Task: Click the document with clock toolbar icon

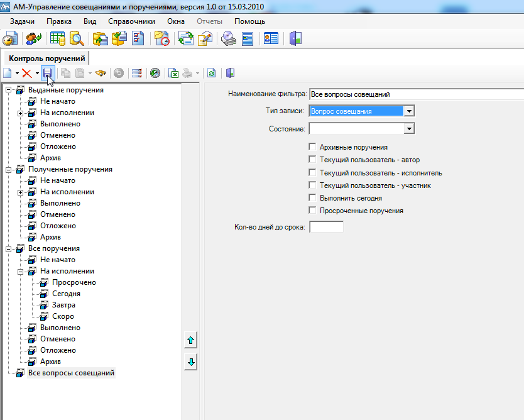Action: click(10, 39)
